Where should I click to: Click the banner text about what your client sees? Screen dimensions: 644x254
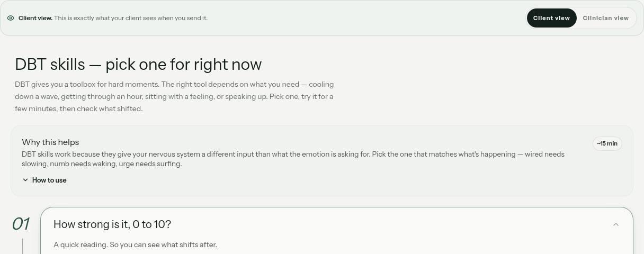coord(131,18)
